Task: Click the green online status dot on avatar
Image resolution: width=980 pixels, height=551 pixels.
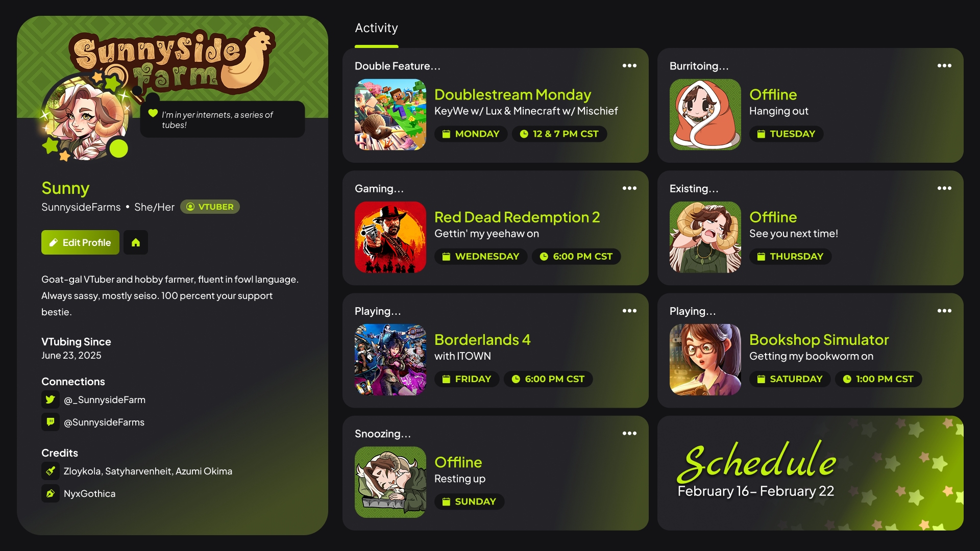Action: click(x=119, y=148)
